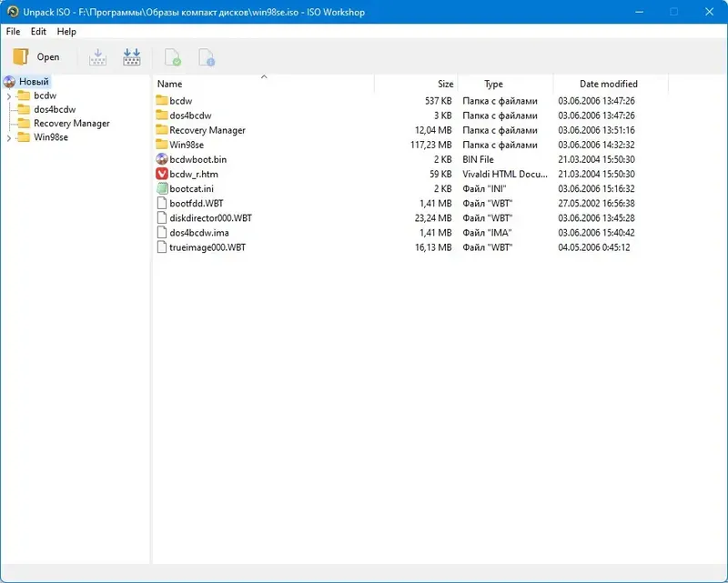728x583 pixels.
Task: Click the Новый disc icon in tree
Action: pyautogui.click(x=9, y=82)
